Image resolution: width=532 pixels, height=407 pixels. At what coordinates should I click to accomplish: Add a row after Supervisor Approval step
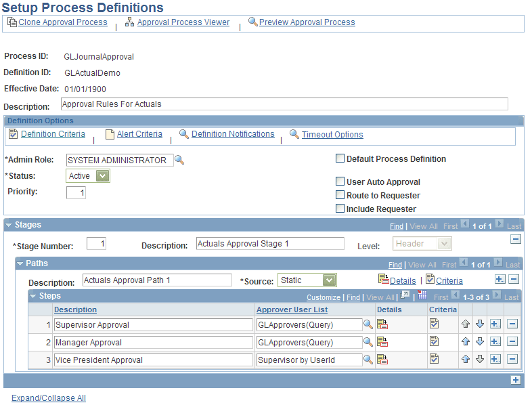[495, 324]
